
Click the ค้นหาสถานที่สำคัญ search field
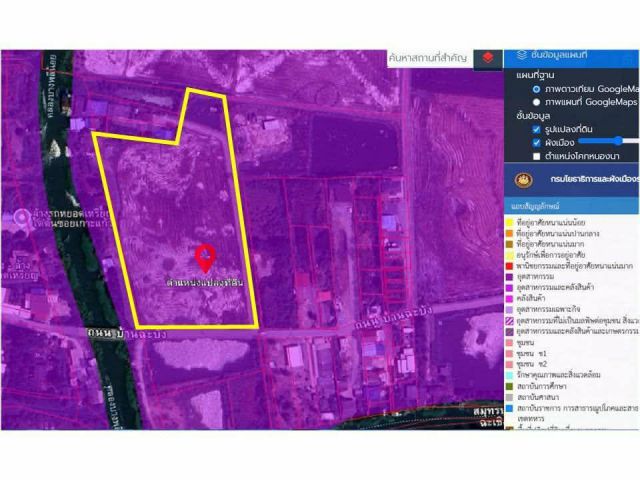point(430,58)
